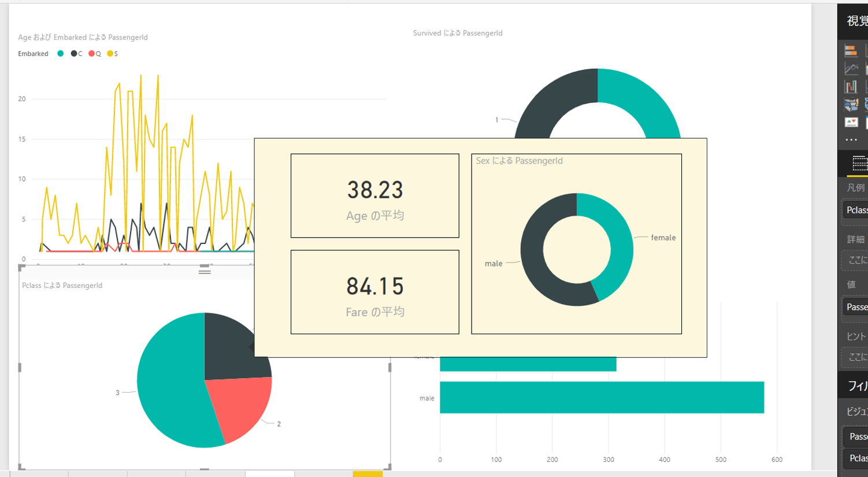Select the male bar in the Sex bar chart
Viewport: 868px width, 477px height.
[601, 398]
